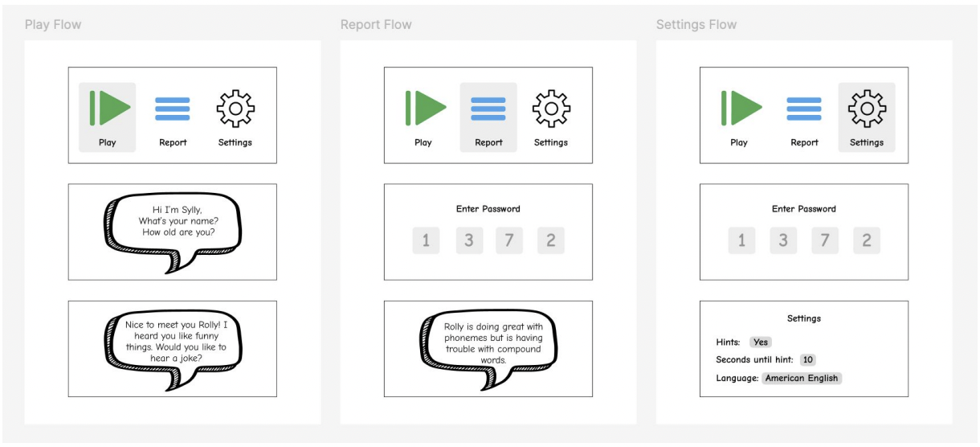This screenshot has height=447, width=980.
Task: Toggle the Hints Yes value
Action: click(761, 342)
